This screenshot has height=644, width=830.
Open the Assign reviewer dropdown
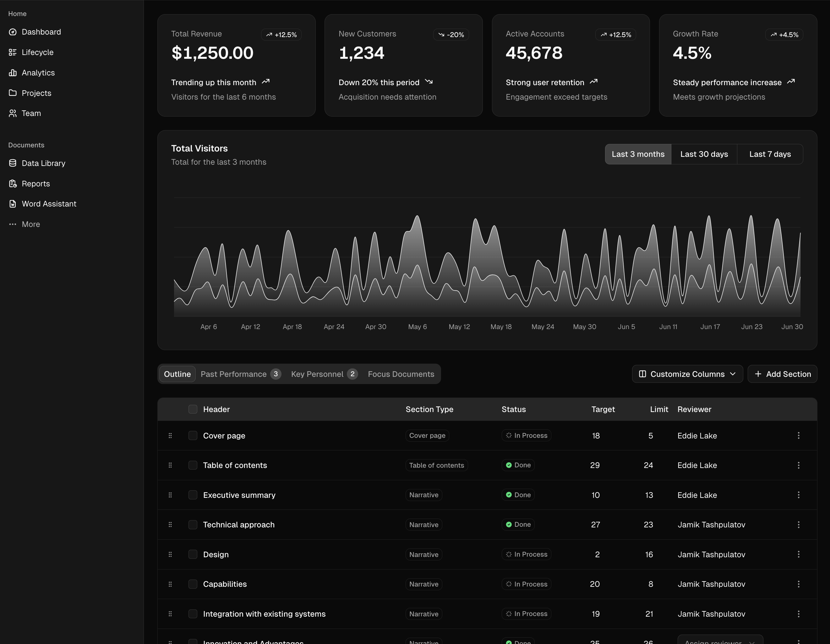point(719,641)
